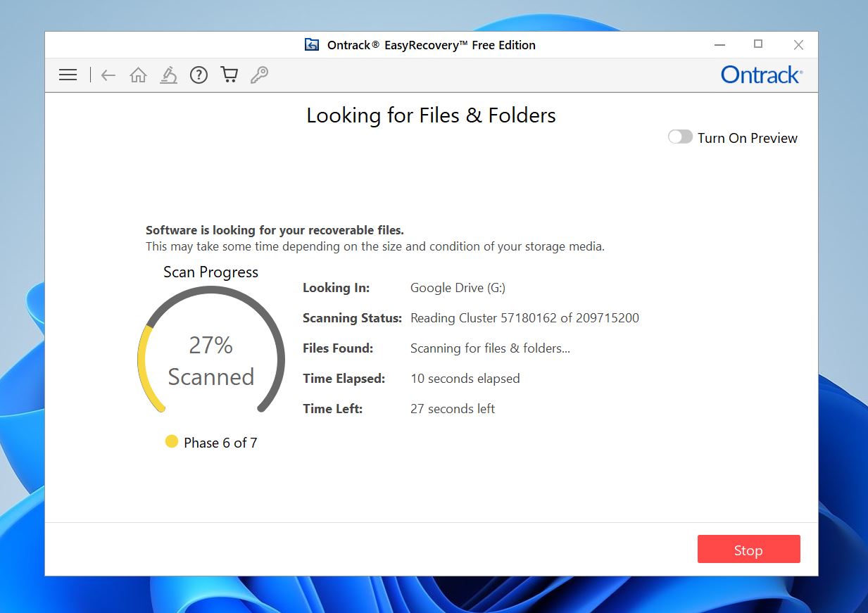Click the 'Files Found:' label
The image size is (868, 613).
338,348
